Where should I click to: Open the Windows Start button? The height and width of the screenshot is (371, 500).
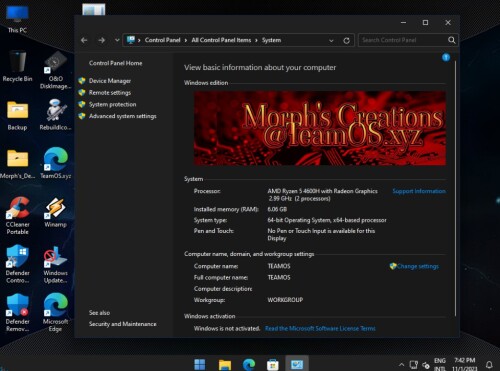click(x=200, y=364)
